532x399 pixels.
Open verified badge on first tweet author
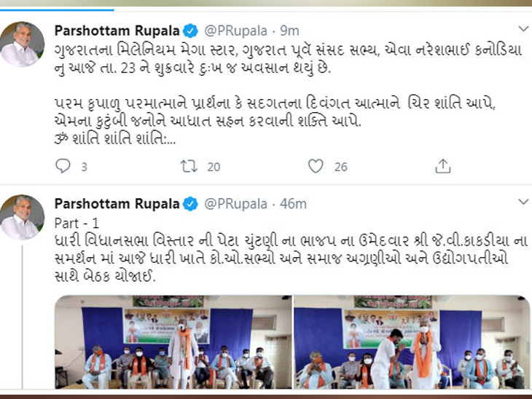(x=191, y=31)
